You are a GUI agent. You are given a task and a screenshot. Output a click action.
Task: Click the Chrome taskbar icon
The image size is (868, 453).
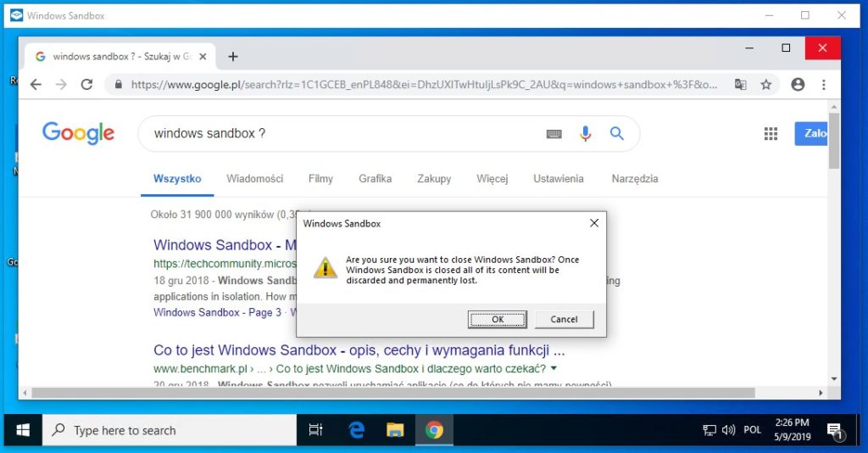tap(434, 430)
